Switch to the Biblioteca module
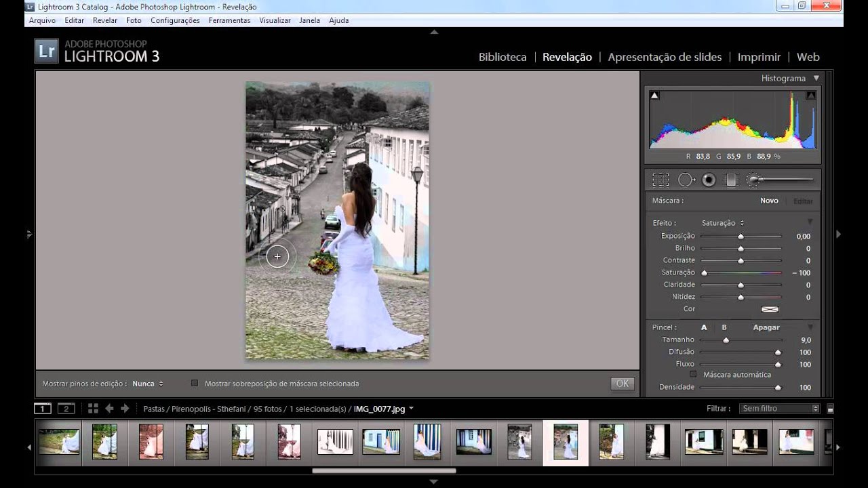The width and height of the screenshot is (868, 488). [x=502, y=57]
